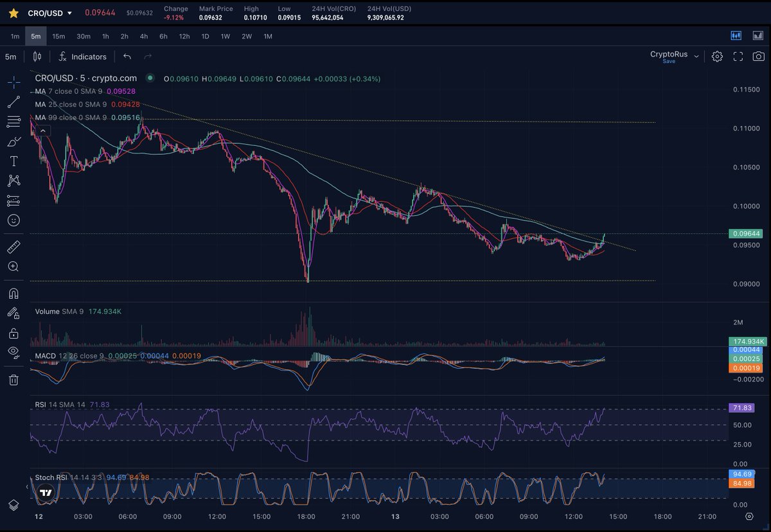Select the Fibonacci lines tool
771x532 pixels.
(x=13, y=121)
